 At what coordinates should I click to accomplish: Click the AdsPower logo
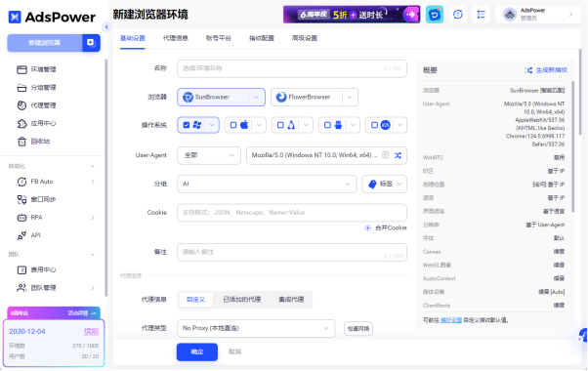tap(52, 17)
